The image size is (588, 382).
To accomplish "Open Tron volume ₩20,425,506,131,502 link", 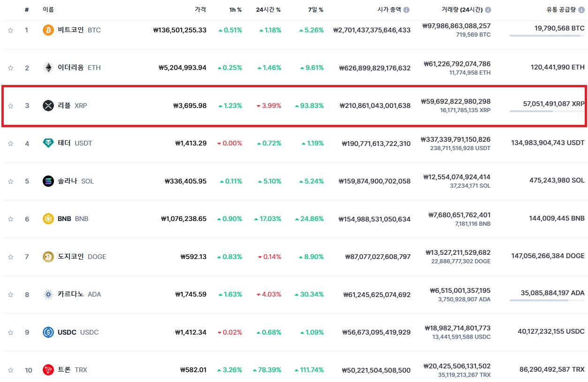I will [x=457, y=366].
